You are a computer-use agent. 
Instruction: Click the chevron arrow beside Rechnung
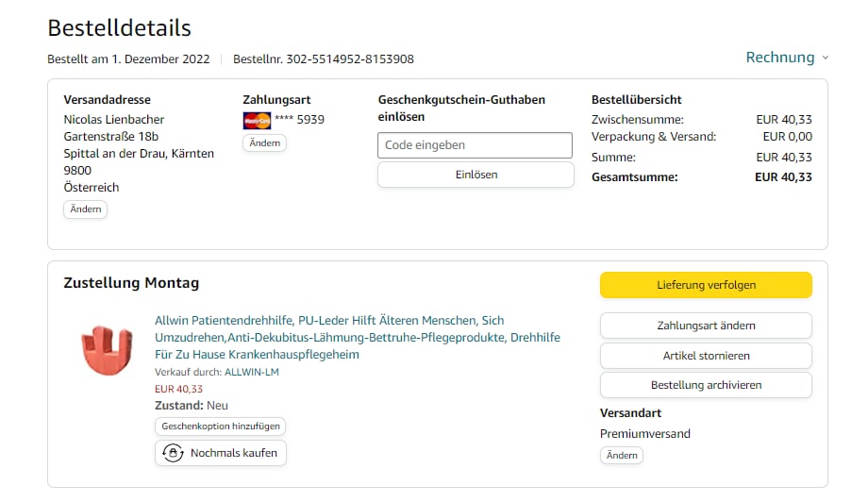pos(826,58)
